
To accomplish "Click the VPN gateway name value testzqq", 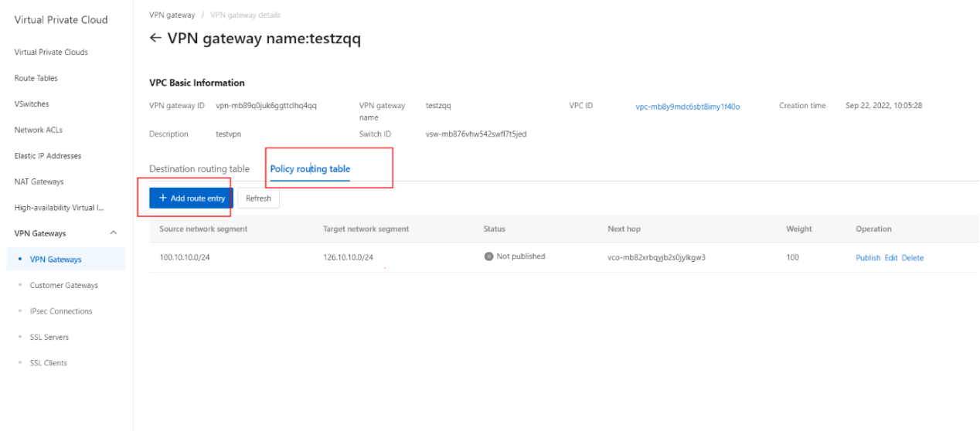I will pyautogui.click(x=438, y=106).
